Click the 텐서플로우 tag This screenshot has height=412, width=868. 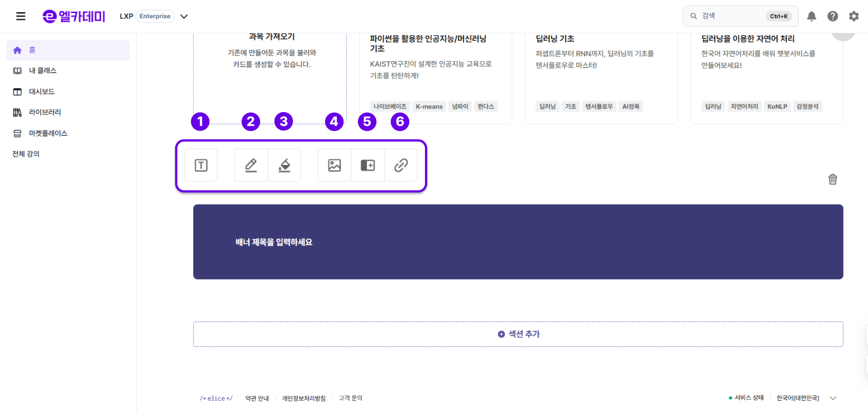coord(599,107)
